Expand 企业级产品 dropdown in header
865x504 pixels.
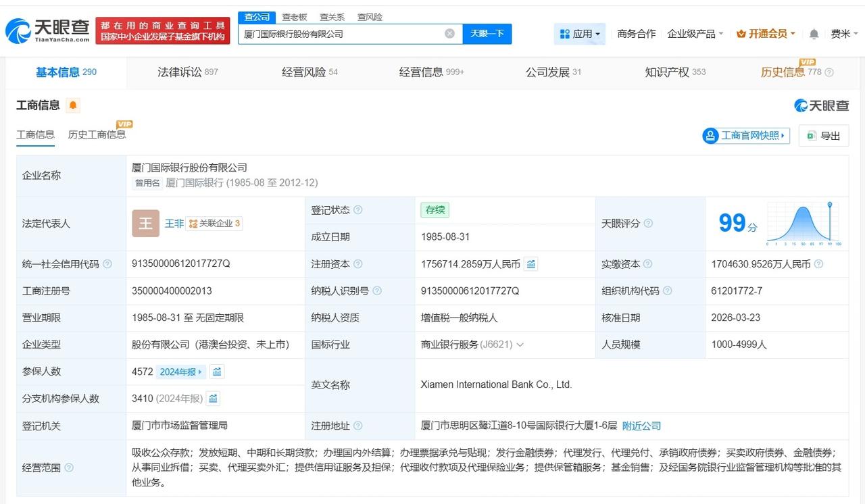click(x=695, y=34)
